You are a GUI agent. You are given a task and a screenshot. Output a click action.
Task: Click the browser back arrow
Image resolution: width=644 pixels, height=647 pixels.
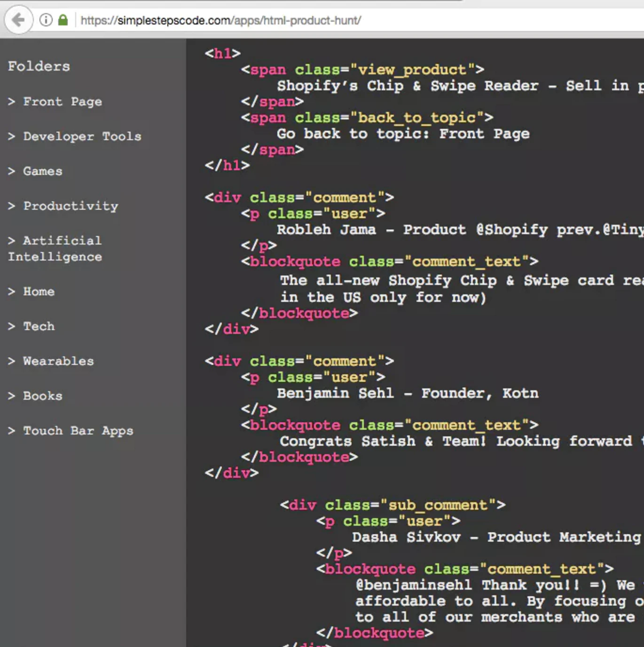[18, 20]
